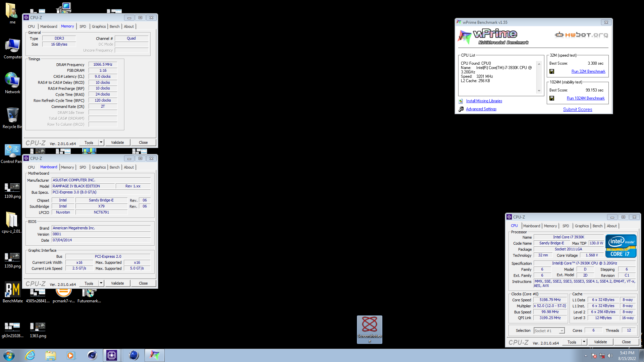This screenshot has width=644, height=362.
Task: Open the Advanced Settings link
Action: click(481, 109)
